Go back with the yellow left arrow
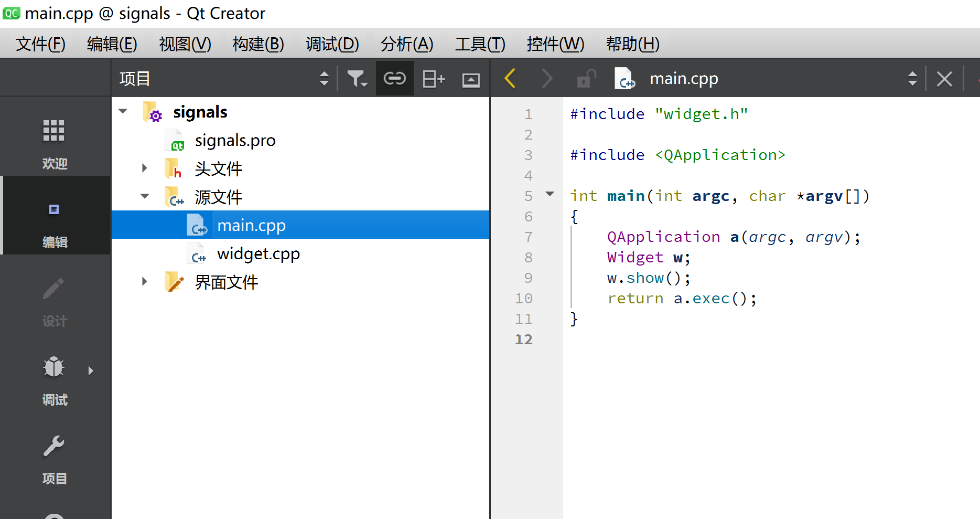Screen dimensions: 980x519 coord(510,79)
